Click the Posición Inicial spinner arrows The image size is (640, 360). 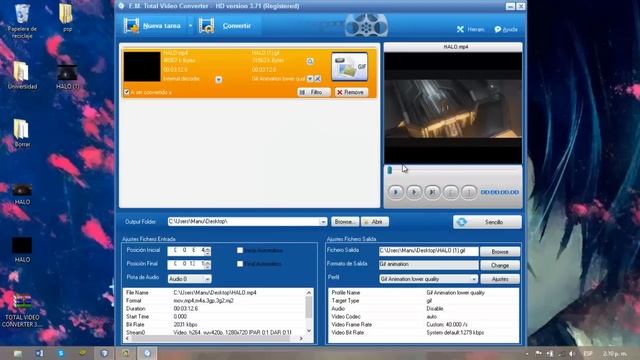tap(207, 251)
